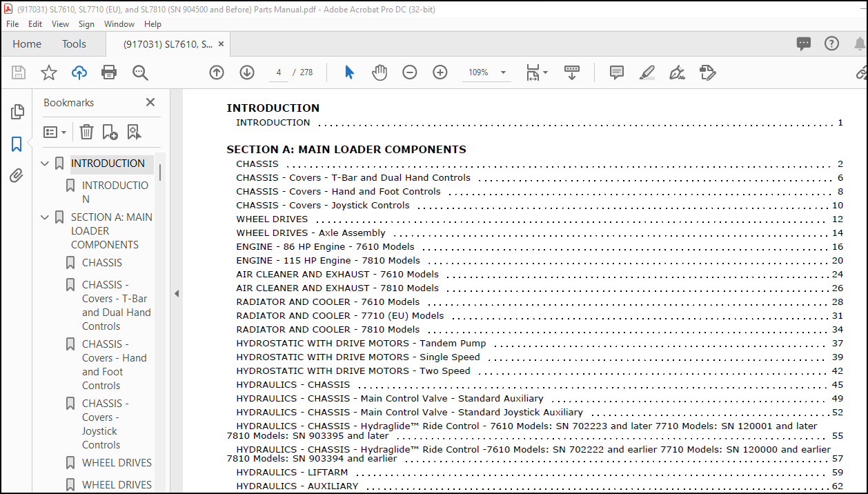Collapse the INTRODUCTION bookmark group

pyautogui.click(x=45, y=164)
